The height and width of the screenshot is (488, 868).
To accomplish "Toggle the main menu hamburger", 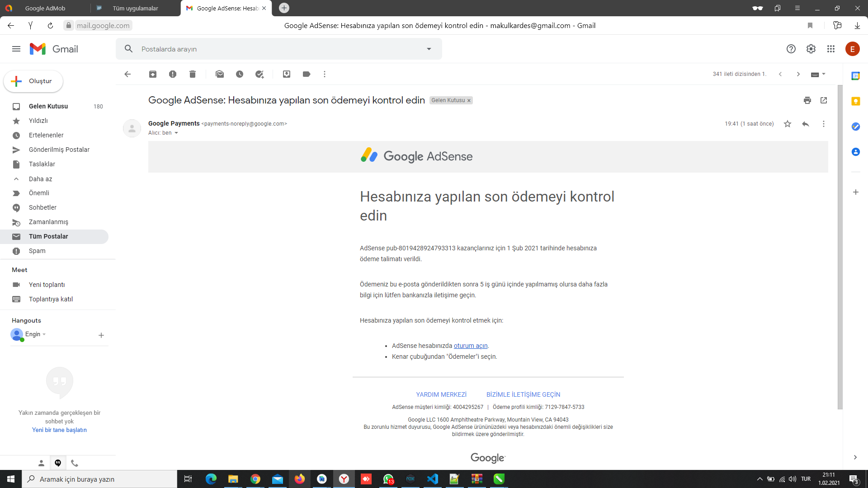I will [x=16, y=49].
